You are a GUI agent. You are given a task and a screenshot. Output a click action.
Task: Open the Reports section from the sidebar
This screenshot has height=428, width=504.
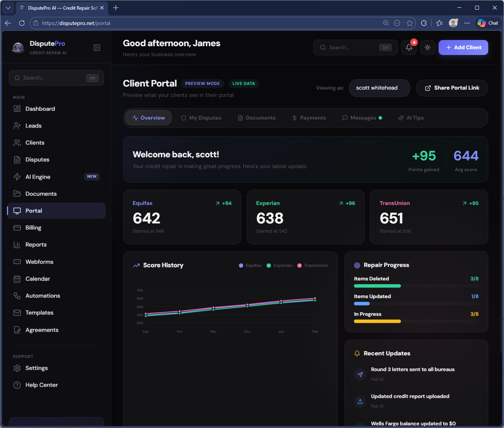pyautogui.click(x=36, y=245)
